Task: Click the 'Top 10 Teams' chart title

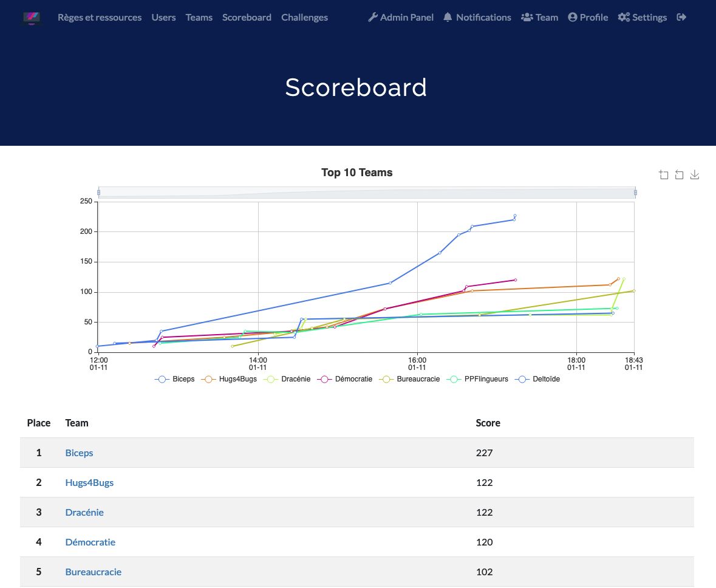Action: (356, 173)
